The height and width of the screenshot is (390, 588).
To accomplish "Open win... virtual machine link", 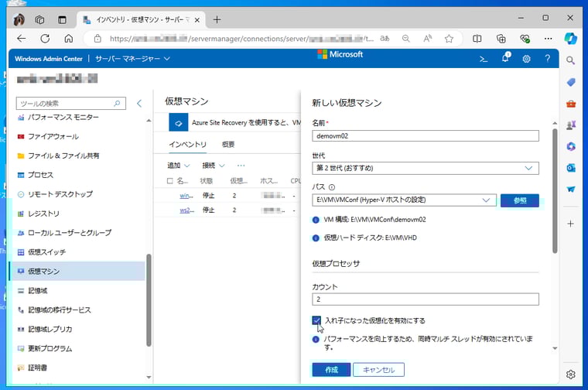I will (186, 195).
